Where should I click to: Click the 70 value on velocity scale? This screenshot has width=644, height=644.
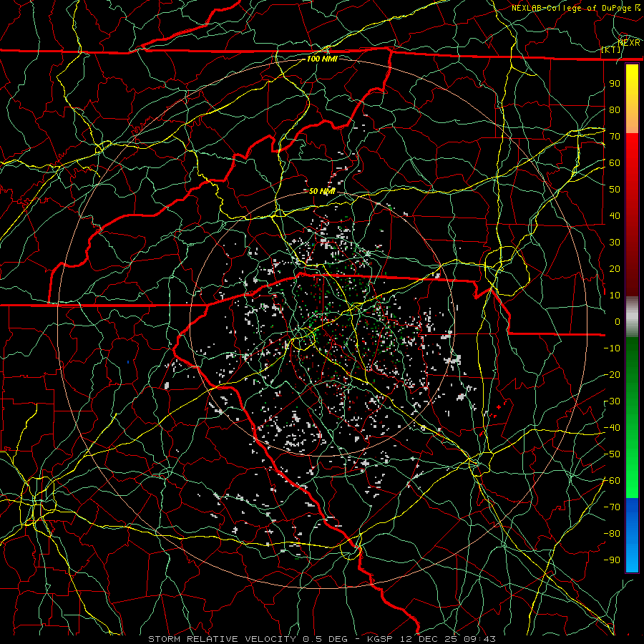615,137
